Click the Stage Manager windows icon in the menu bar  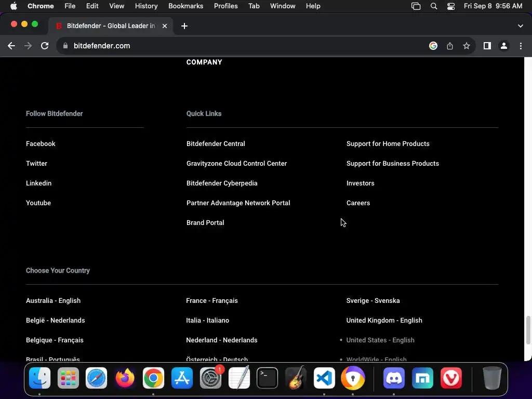(416, 6)
